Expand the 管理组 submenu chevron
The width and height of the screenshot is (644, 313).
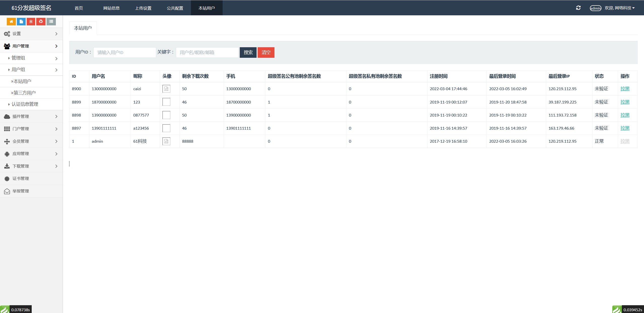56,59
